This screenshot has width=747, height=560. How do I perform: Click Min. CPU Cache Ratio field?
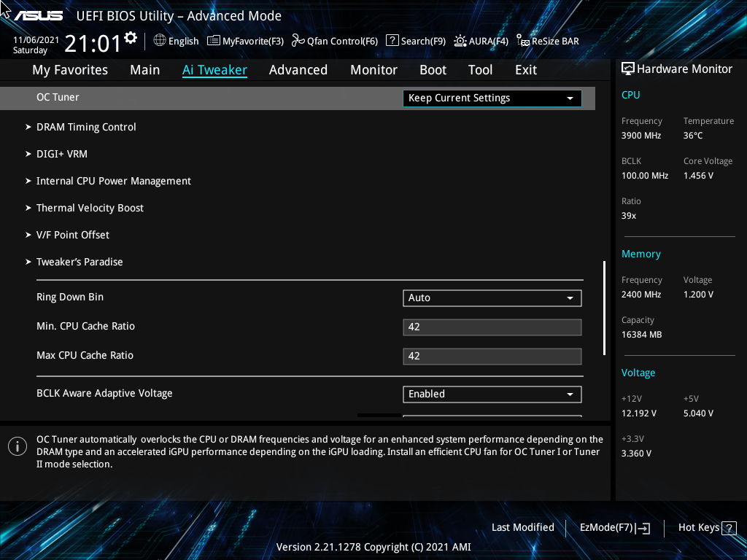point(492,327)
